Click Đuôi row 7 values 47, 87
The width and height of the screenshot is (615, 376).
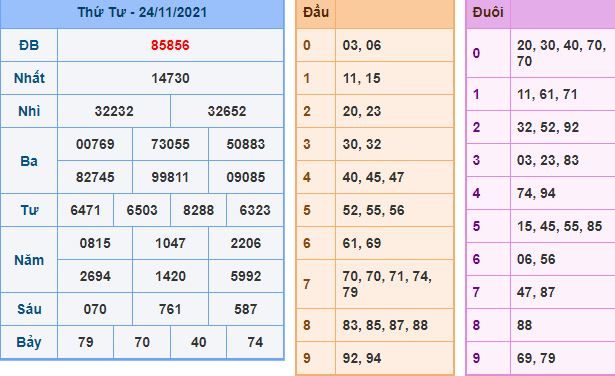tap(536, 292)
